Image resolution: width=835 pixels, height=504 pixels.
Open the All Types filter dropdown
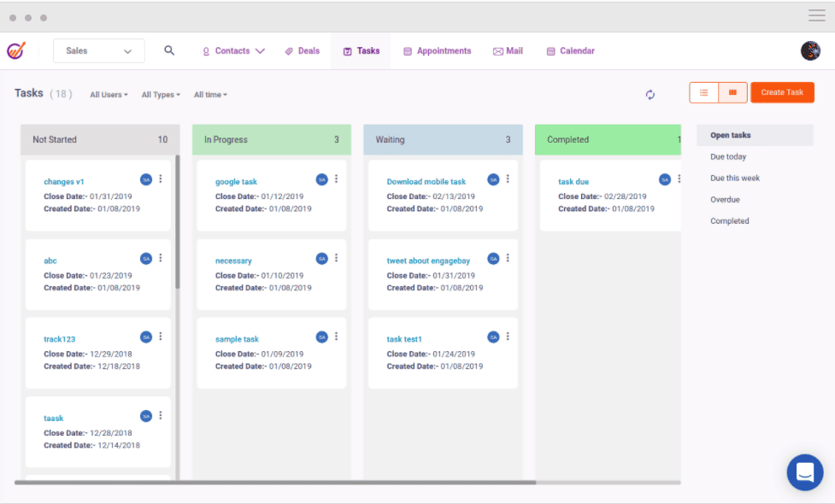click(160, 95)
